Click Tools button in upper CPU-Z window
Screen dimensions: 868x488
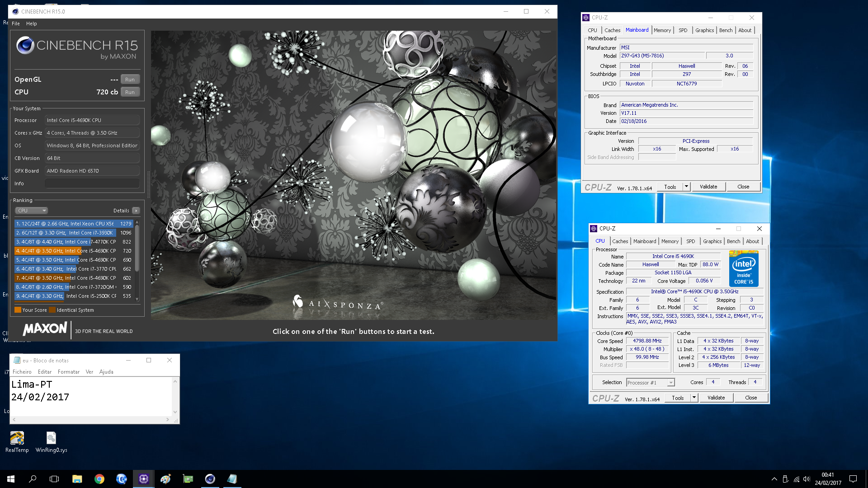click(x=670, y=187)
